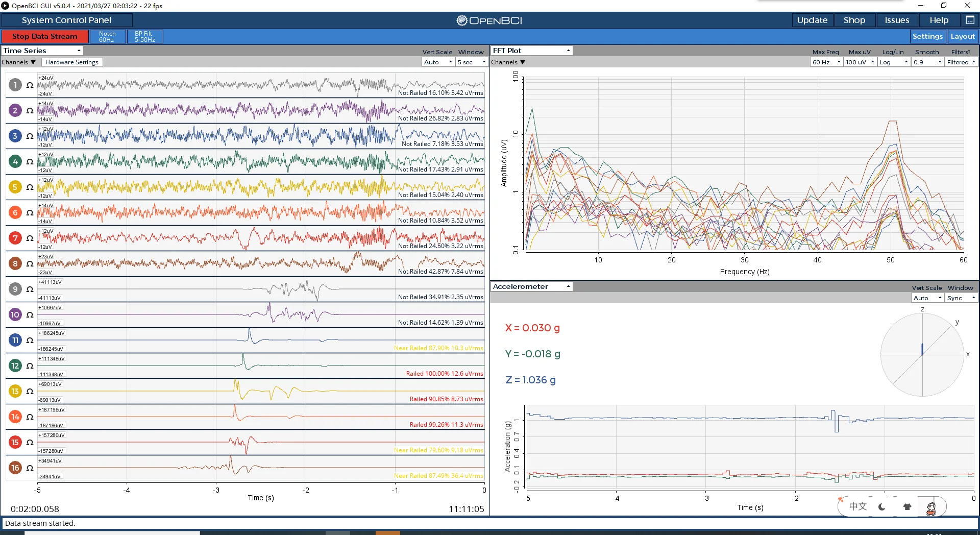Open the Time Series widget selector dropdown
The width and height of the screenshot is (980, 535).
coord(42,51)
